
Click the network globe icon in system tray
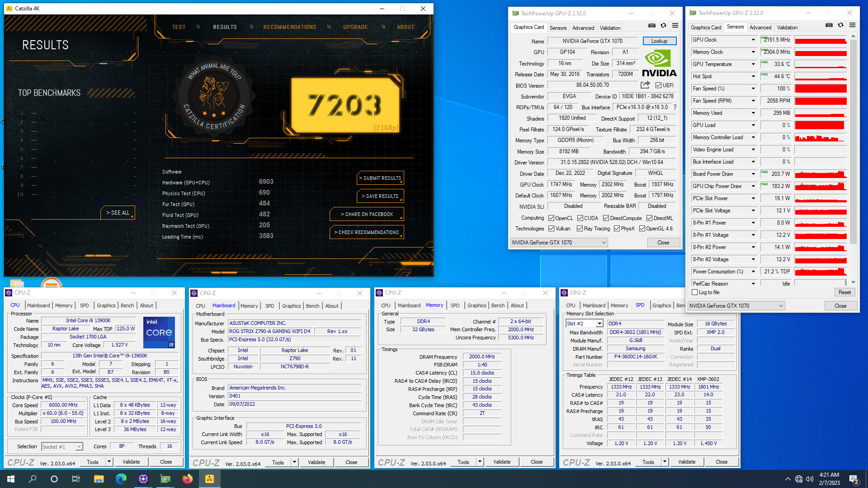point(799,479)
